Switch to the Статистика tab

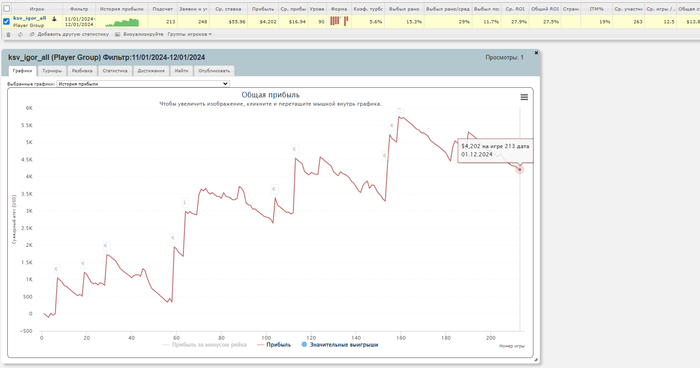pos(115,71)
